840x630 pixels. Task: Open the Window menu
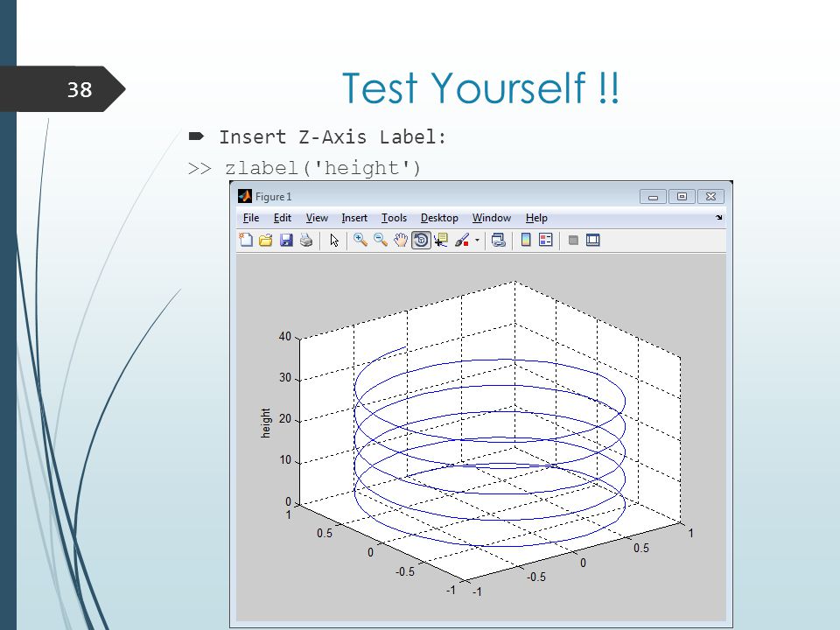click(491, 218)
